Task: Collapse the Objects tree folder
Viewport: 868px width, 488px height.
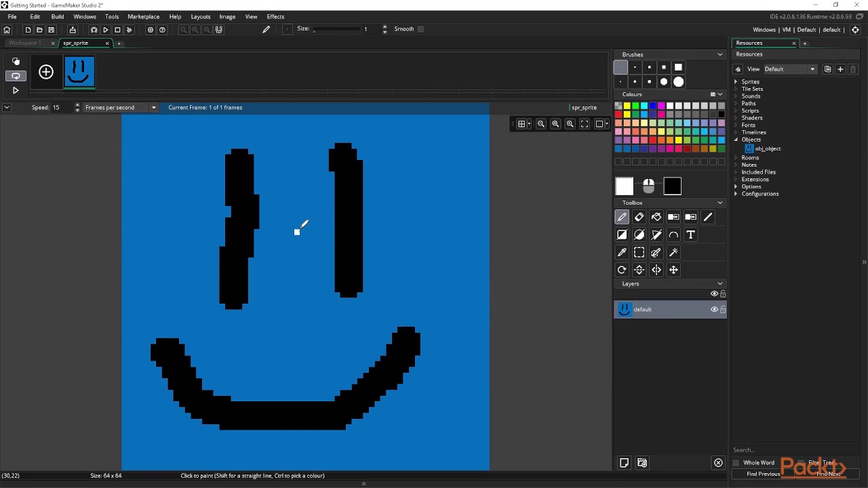Action: (736, 140)
